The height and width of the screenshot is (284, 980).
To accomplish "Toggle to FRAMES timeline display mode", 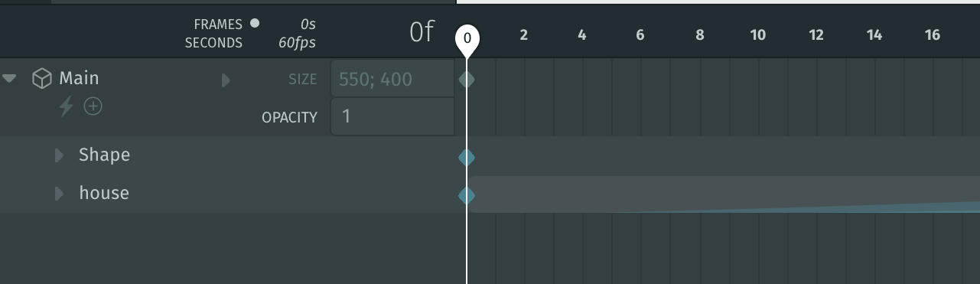I will pos(218,24).
